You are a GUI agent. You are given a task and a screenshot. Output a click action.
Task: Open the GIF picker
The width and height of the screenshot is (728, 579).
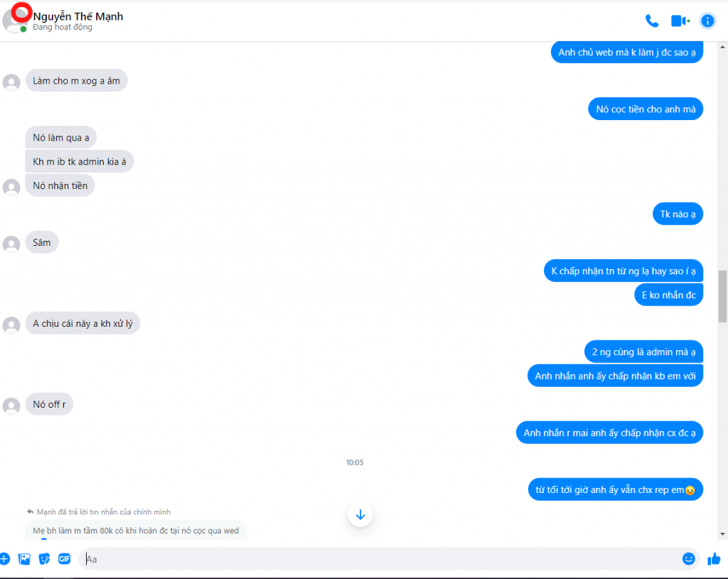pyautogui.click(x=64, y=559)
